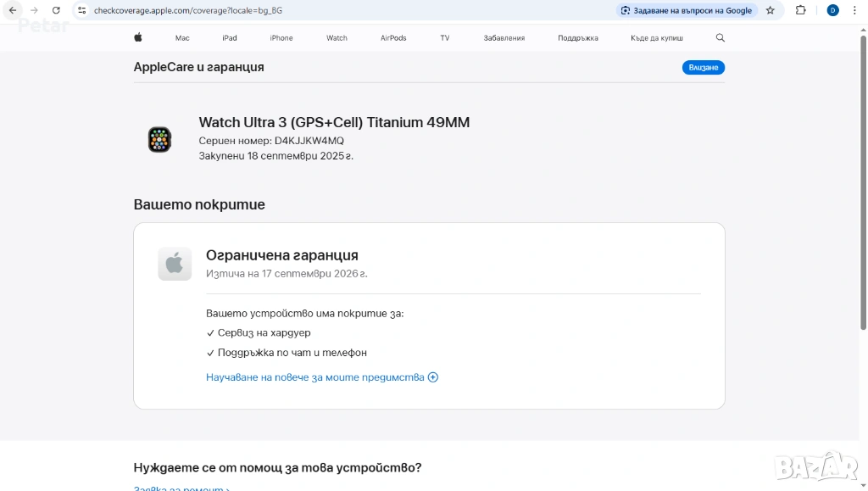
Task: Click the Apple Watch product thumbnail
Action: (159, 139)
